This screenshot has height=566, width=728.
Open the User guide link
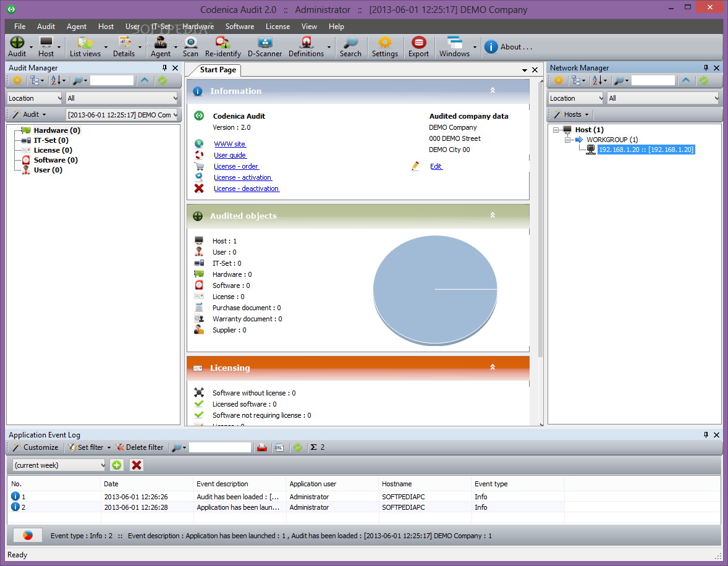[231, 155]
